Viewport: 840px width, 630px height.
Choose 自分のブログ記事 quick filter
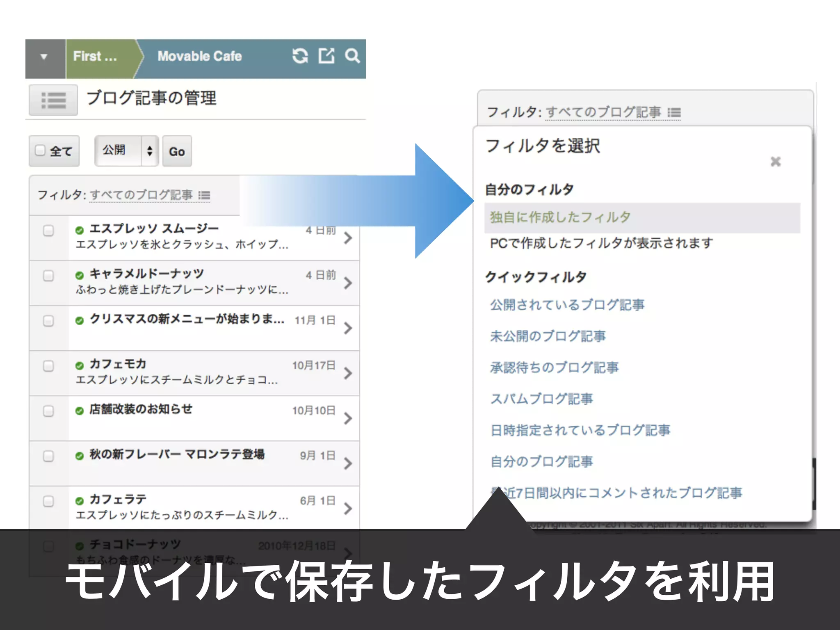coord(542,461)
